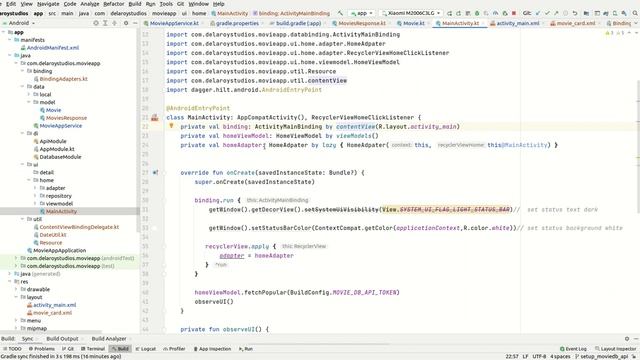Open the Build Analyzer tab
640x360 pixels.
(x=109, y=339)
